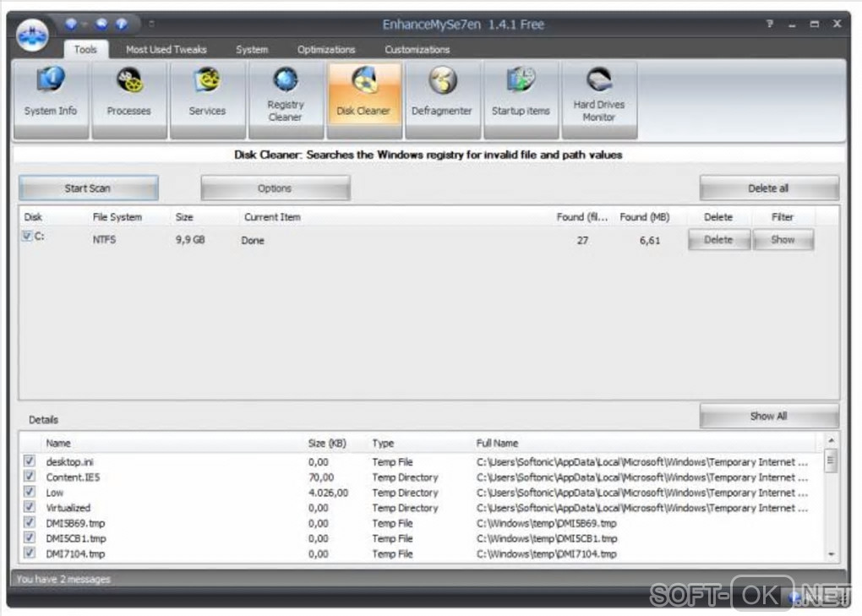The height and width of the screenshot is (616, 862).
Task: Switch to the Optimizations tab
Action: click(x=326, y=50)
